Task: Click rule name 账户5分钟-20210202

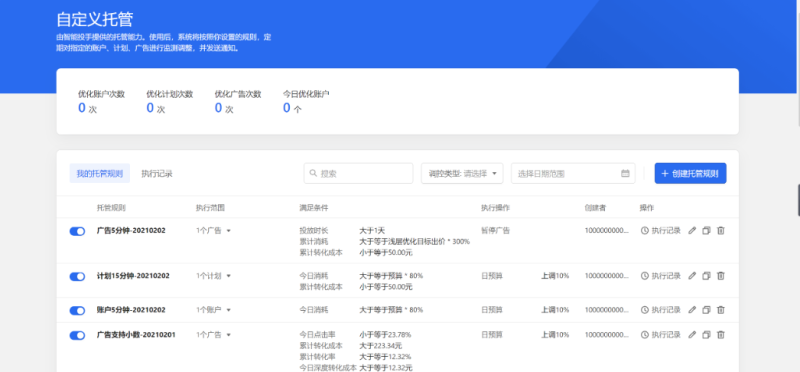Action: pyautogui.click(x=131, y=310)
